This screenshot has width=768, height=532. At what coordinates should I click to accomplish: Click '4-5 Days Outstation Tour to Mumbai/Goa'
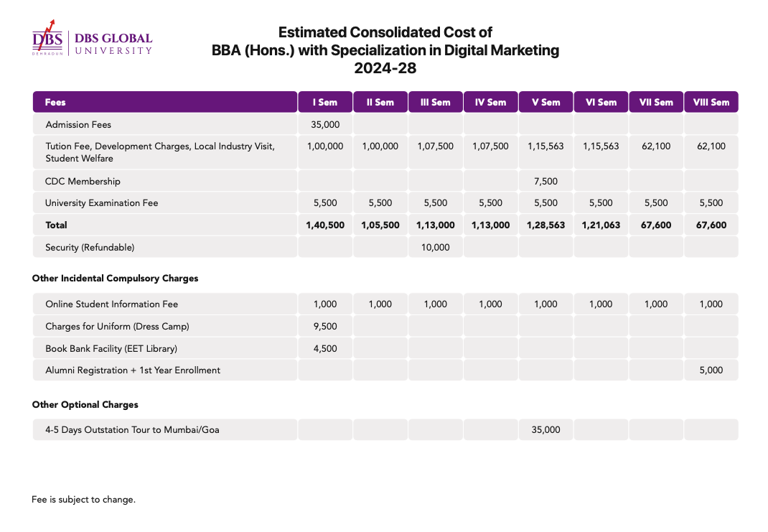[132, 429]
